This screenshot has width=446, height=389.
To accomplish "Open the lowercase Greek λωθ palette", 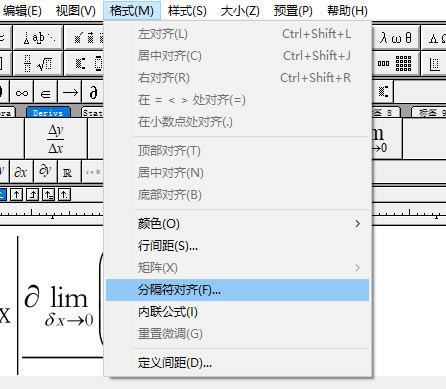I will 396,37.
